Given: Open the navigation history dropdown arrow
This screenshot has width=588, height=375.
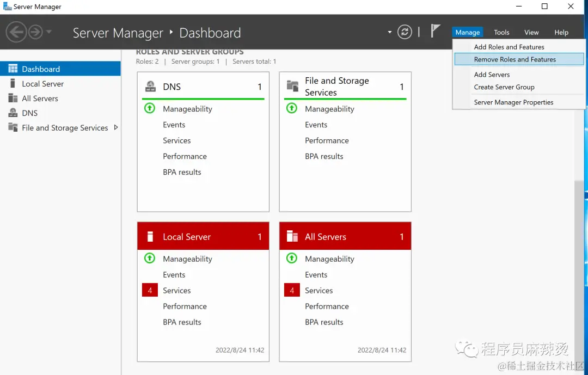Looking at the screenshot, I should [49, 32].
